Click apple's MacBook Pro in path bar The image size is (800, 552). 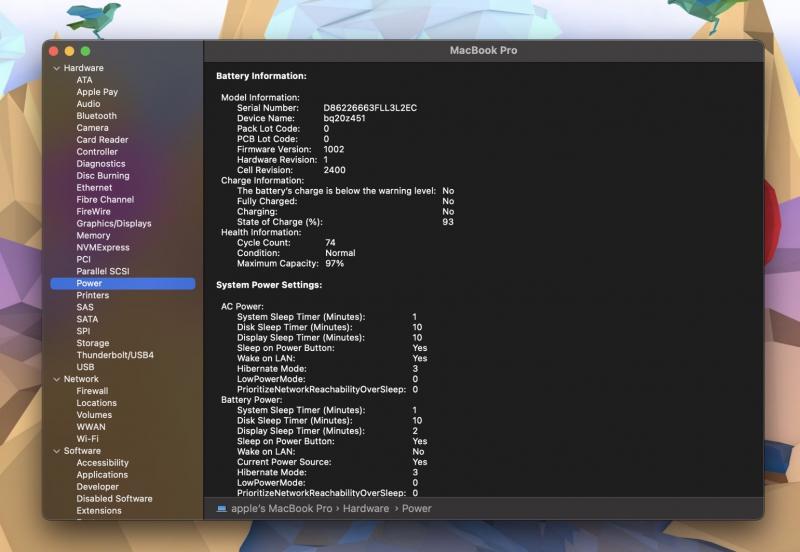click(282, 509)
